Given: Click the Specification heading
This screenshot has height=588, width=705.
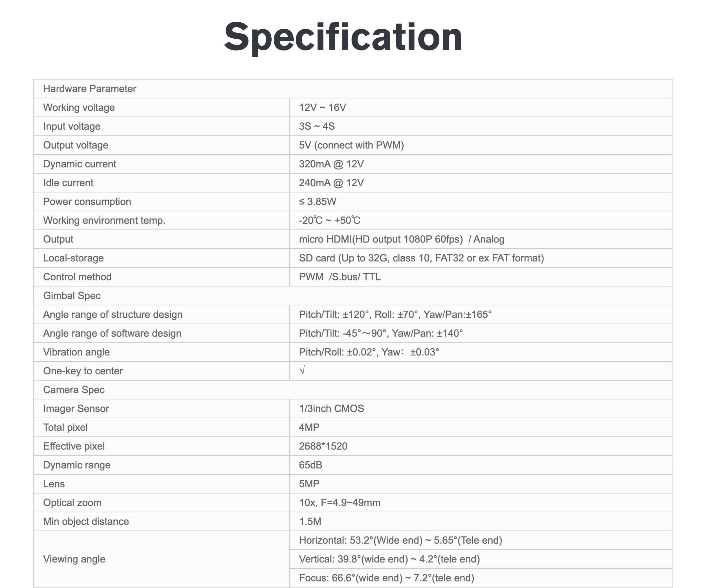Looking at the screenshot, I should point(343,37).
